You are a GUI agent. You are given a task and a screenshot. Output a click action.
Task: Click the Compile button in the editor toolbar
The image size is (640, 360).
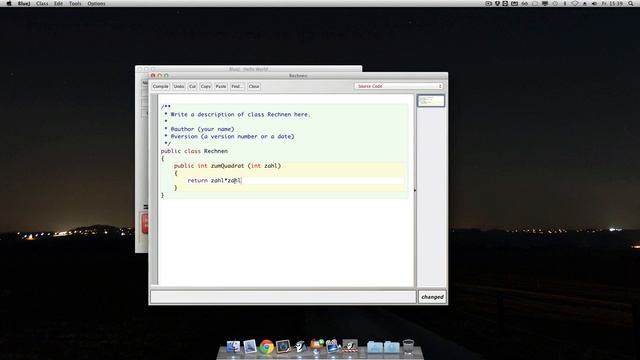[x=160, y=87]
